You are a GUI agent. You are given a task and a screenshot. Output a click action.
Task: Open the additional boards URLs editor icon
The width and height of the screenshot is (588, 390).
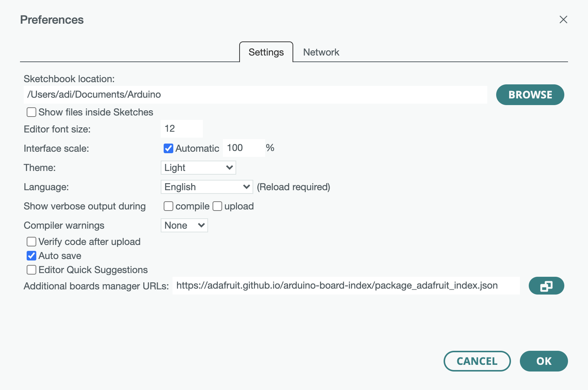pyautogui.click(x=546, y=286)
